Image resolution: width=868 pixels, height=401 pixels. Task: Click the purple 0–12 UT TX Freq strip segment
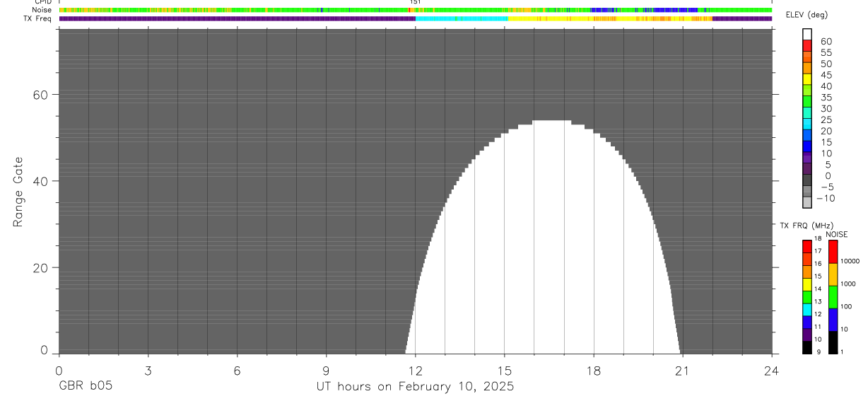237,18
